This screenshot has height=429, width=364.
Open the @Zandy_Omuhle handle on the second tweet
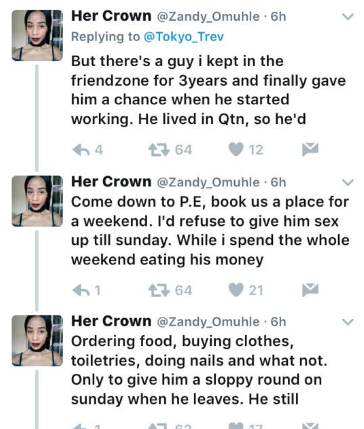click(x=208, y=182)
